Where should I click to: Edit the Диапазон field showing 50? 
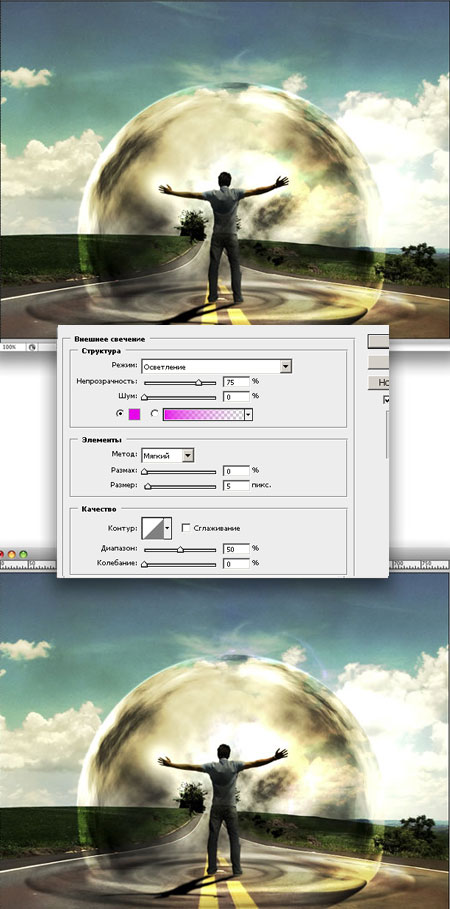(x=236, y=548)
